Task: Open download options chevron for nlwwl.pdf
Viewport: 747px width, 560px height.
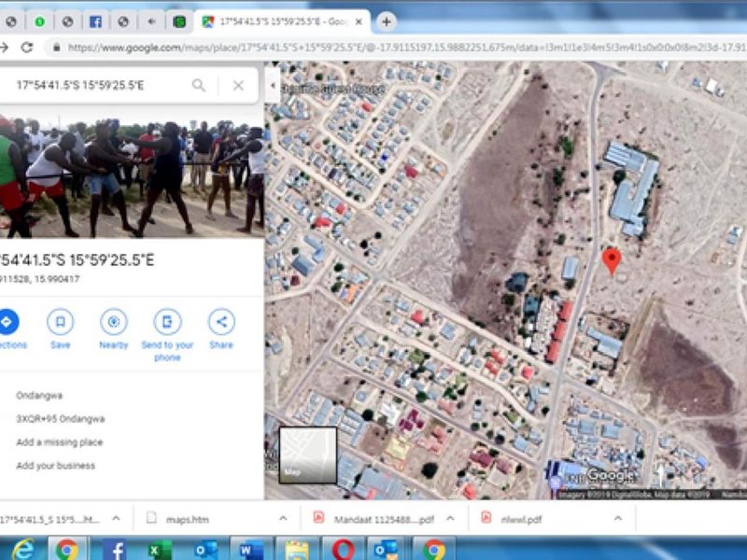Action: coord(618,519)
